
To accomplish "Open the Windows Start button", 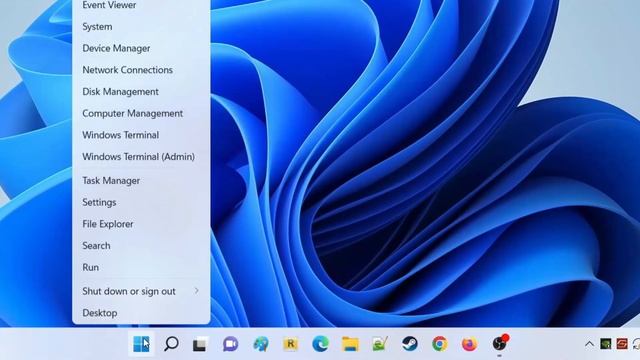I will pyautogui.click(x=141, y=344).
